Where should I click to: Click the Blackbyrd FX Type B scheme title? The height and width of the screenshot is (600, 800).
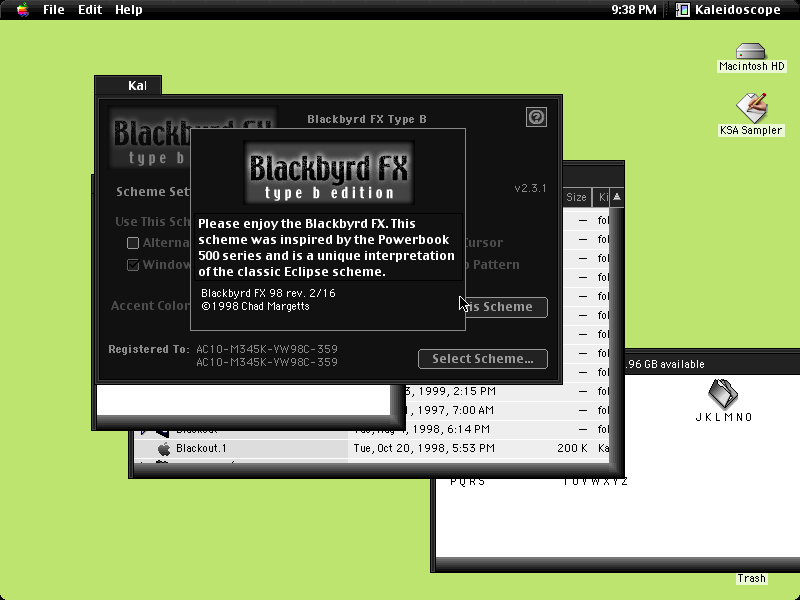367,119
